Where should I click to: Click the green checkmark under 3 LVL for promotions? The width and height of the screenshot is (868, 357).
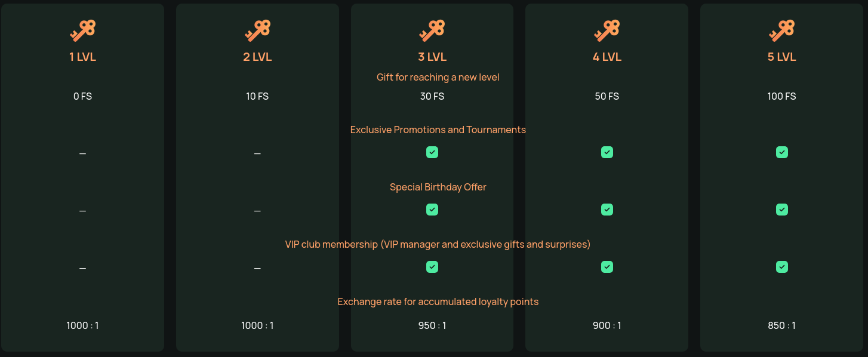click(432, 152)
